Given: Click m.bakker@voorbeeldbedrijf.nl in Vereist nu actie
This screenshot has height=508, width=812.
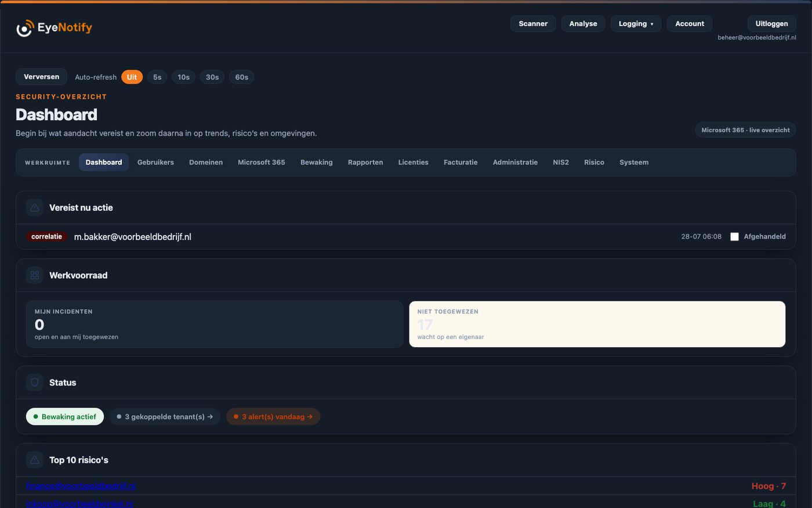Looking at the screenshot, I should click(133, 237).
